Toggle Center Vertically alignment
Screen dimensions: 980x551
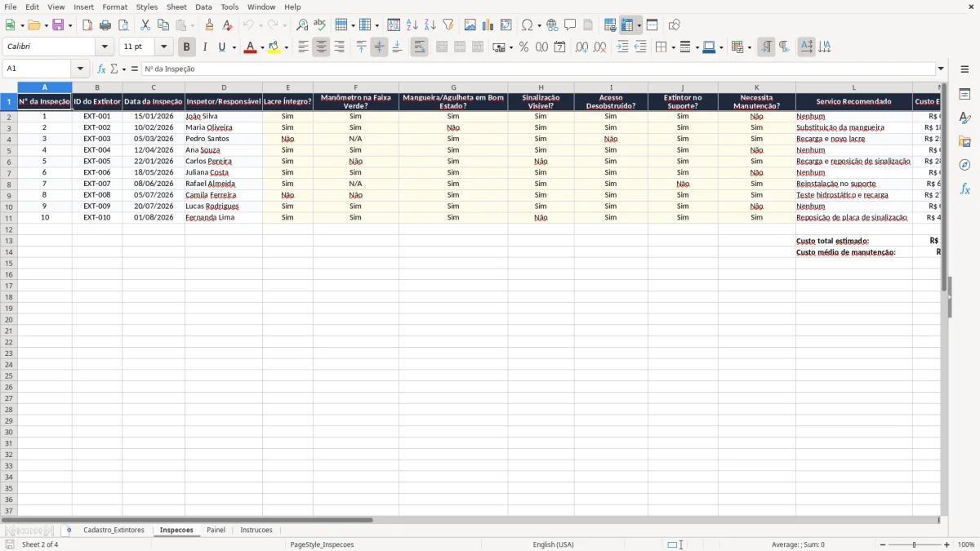380,47
